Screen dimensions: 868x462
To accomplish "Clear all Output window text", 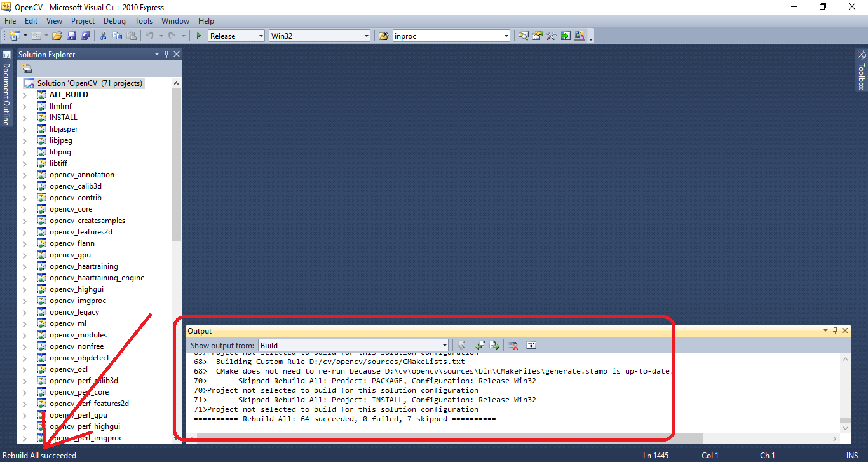I will click(x=513, y=345).
